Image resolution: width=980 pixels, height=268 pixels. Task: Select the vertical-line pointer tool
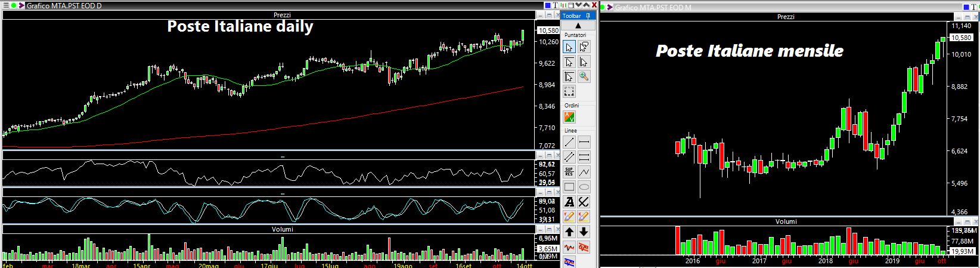[584, 61]
